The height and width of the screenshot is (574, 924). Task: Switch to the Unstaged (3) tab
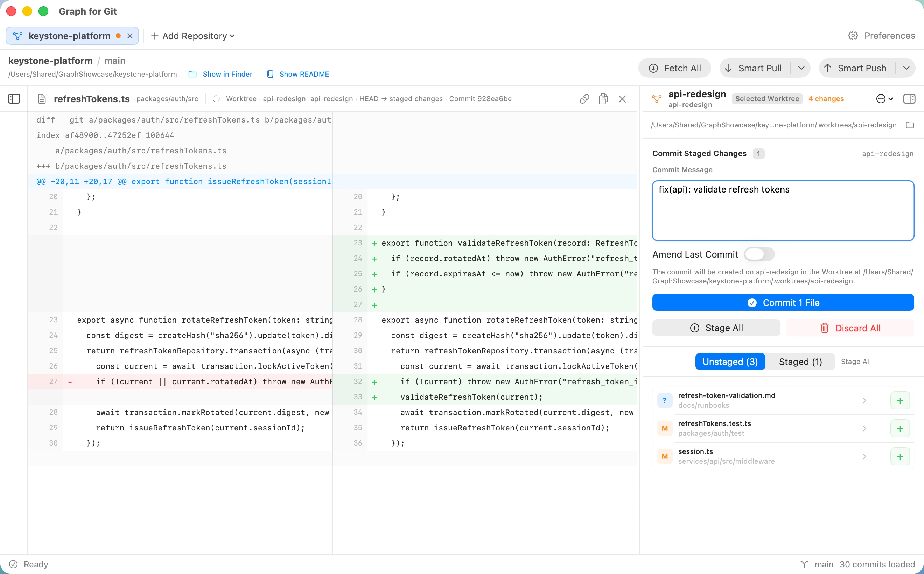pyautogui.click(x=730, y=362)
